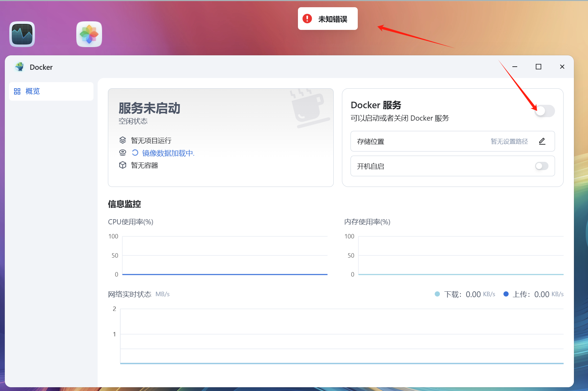Maximize the Docker window

click(539, 67)
